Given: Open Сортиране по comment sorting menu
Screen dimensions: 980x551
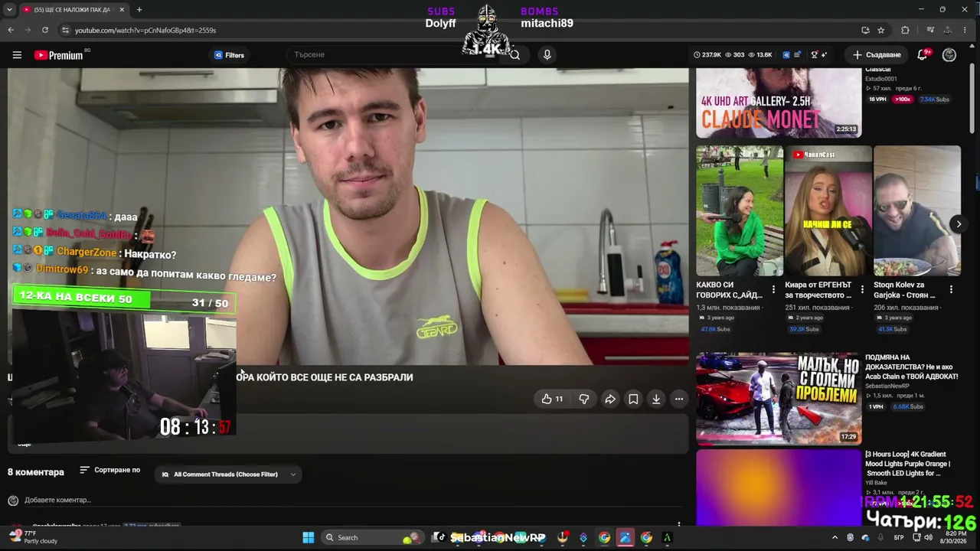Looking at the screenshot, I should (x=110, y=470).
